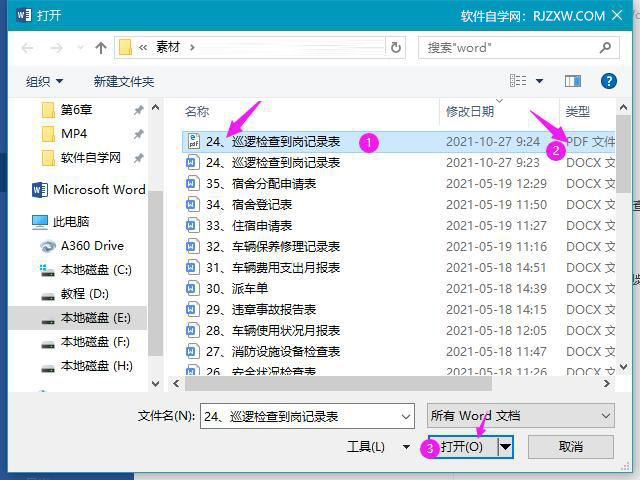Click the 取消 button
The height and width of the screenshot is (480, 640).
pos(571,447)
